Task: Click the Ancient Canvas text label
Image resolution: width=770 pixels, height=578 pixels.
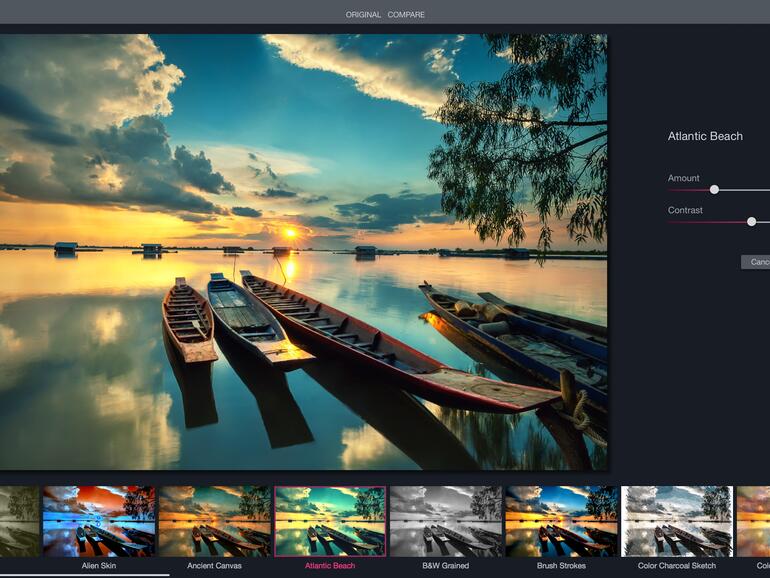Action: click(214, 566)
